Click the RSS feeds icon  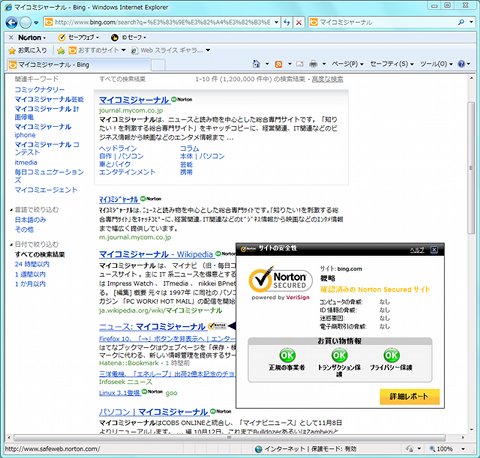point(278,64)
